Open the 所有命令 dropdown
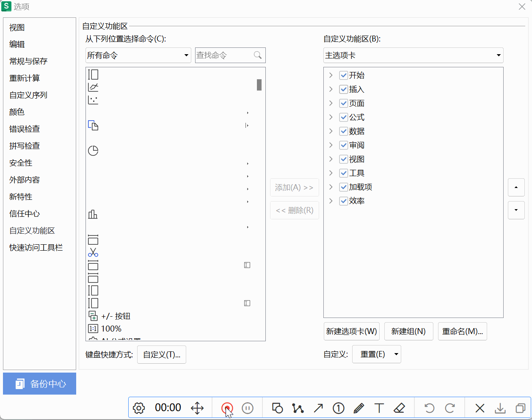This screenshot has width=532, height=420. coord(138,55)
